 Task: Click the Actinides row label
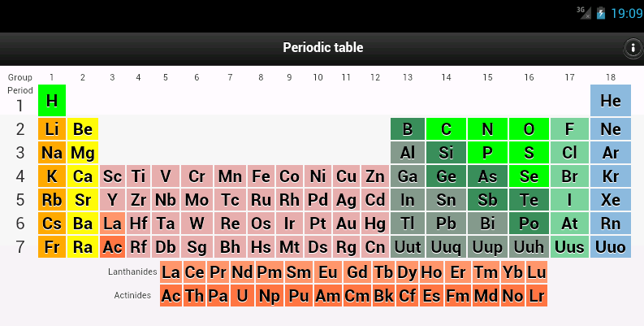point(133,295)
